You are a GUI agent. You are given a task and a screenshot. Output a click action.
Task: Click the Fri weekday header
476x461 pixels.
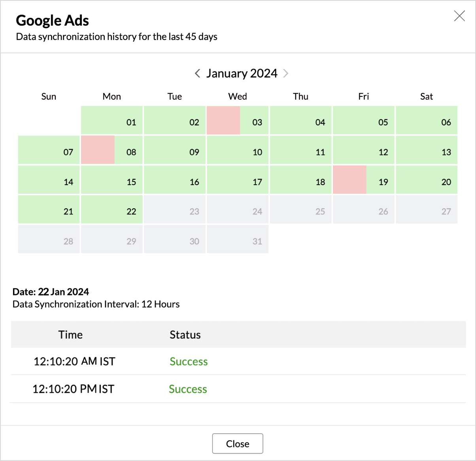click(x=364, y=96)
